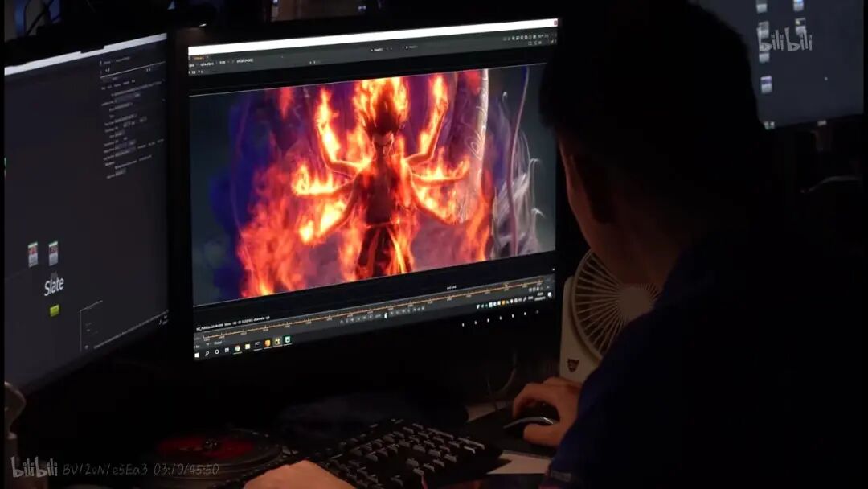Image resolution: width=868 pixels, height=489 pixels.
Task: Select the right Read node thumbnail
Action: tap(53, 253)
